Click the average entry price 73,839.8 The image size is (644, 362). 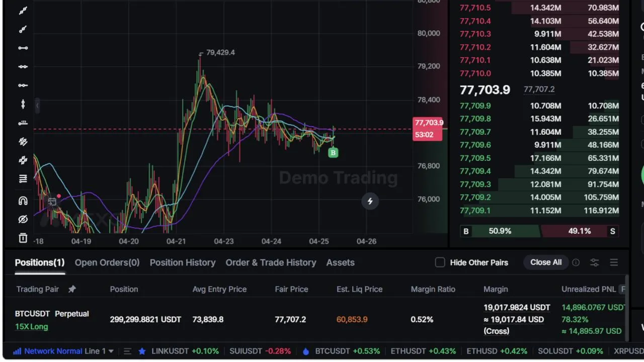pos(208,319)
